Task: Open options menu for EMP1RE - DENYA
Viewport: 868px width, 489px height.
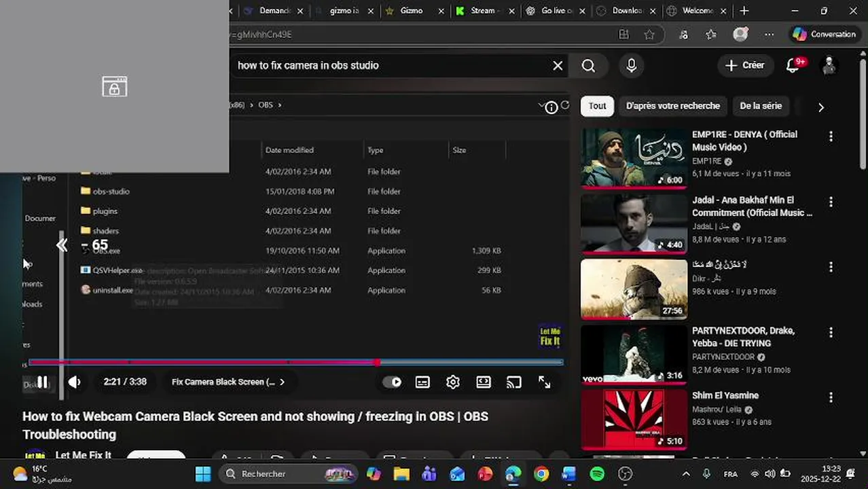Action: coord(831,137)
